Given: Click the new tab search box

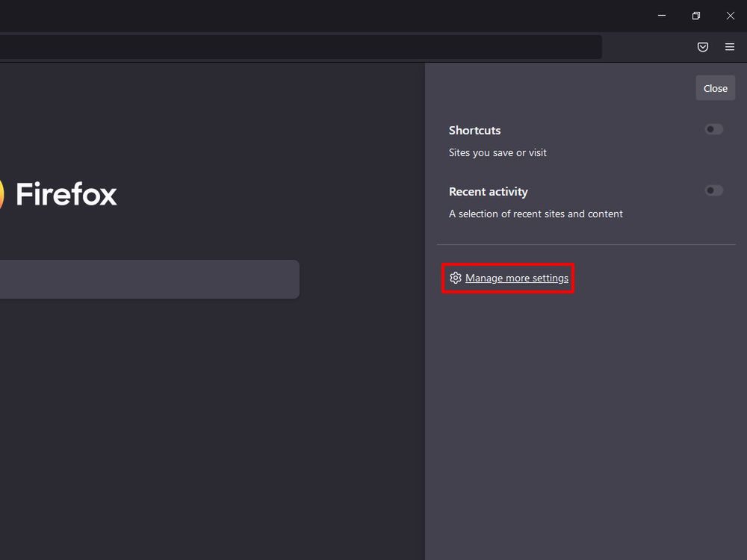Looking at the screenshot, I should pos(149,279).
